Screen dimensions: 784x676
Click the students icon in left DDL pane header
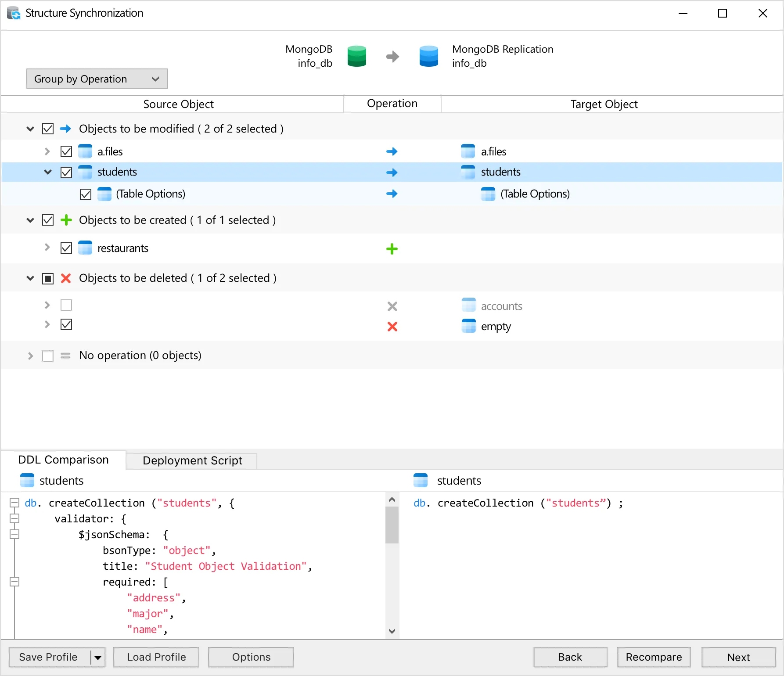click(x=27, y=480)
